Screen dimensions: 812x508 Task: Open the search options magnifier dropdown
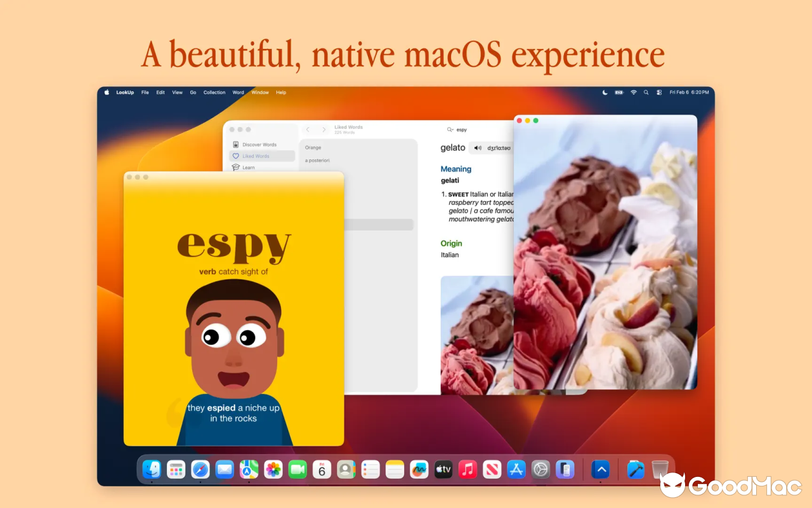click(450, 130)
